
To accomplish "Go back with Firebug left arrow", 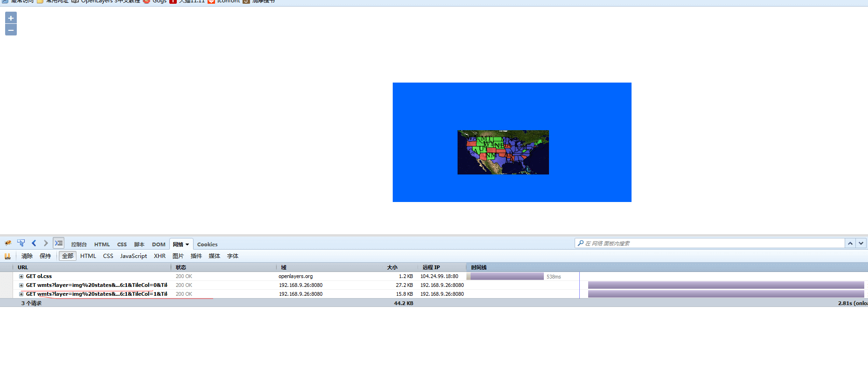I will point(34,243).
